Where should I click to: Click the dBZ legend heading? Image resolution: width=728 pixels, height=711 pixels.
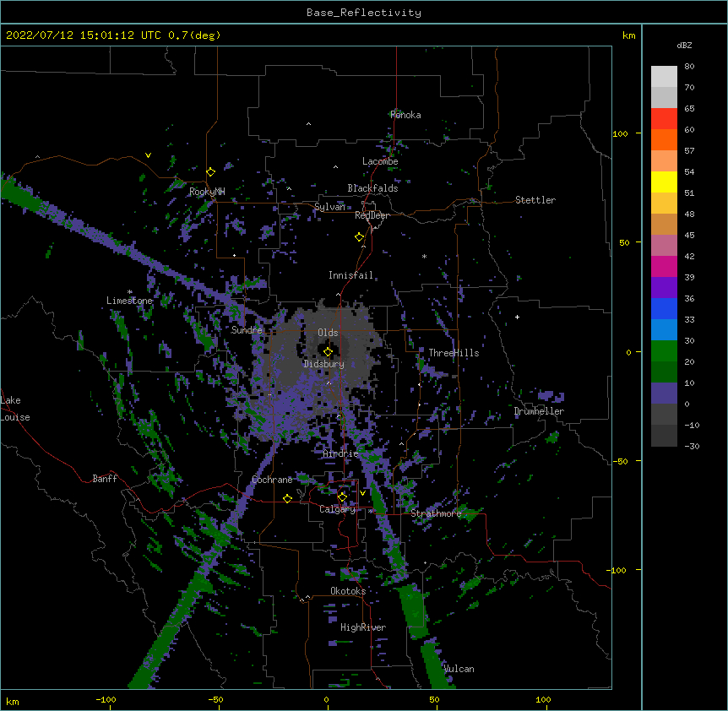tap(684, 45)
